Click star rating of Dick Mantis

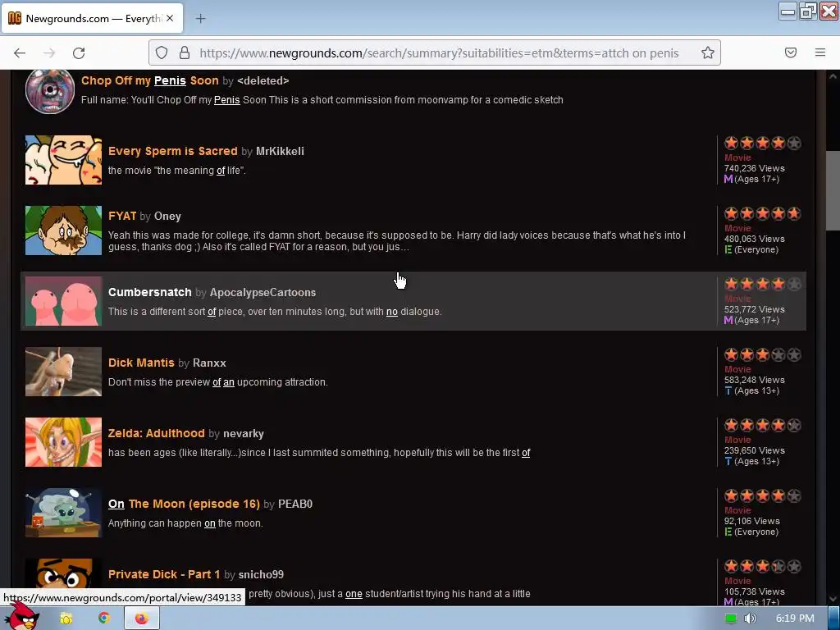click(763, 354)
